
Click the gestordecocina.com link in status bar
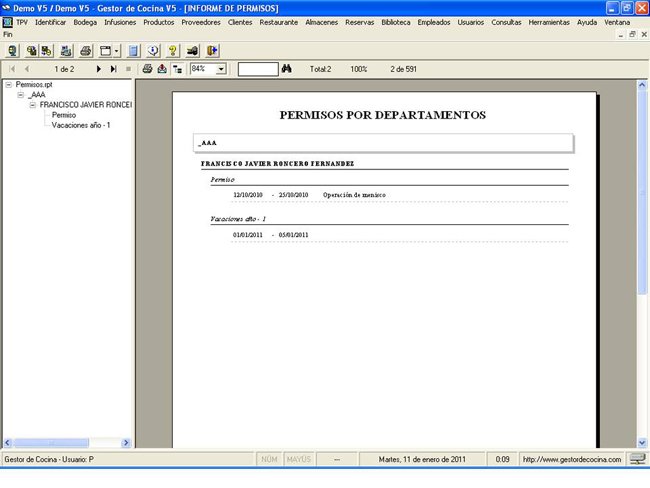tap(572, 459)
